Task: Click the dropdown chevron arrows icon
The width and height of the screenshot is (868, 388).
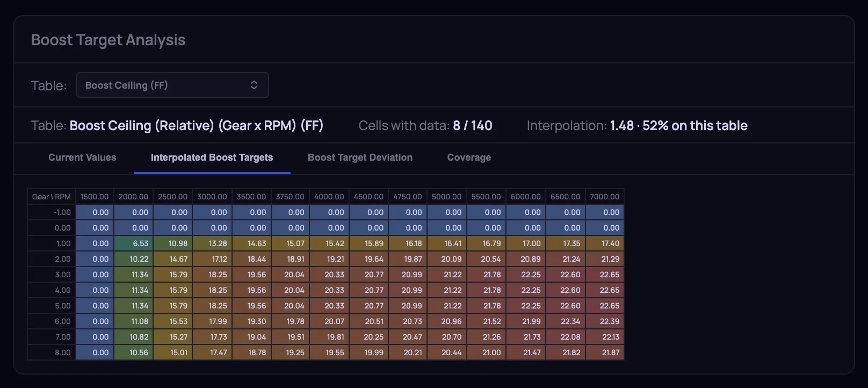Action: 254,85
